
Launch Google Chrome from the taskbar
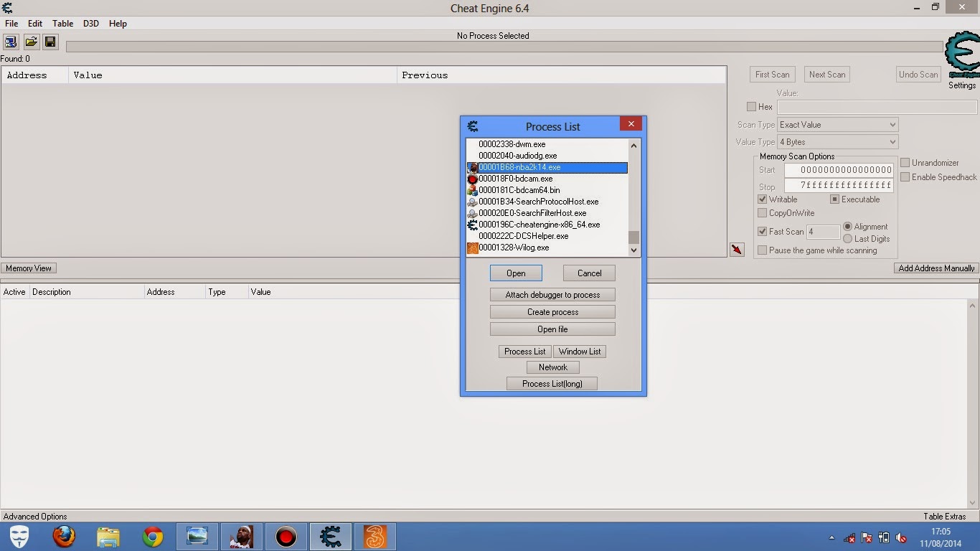click(x=153, y=536)
